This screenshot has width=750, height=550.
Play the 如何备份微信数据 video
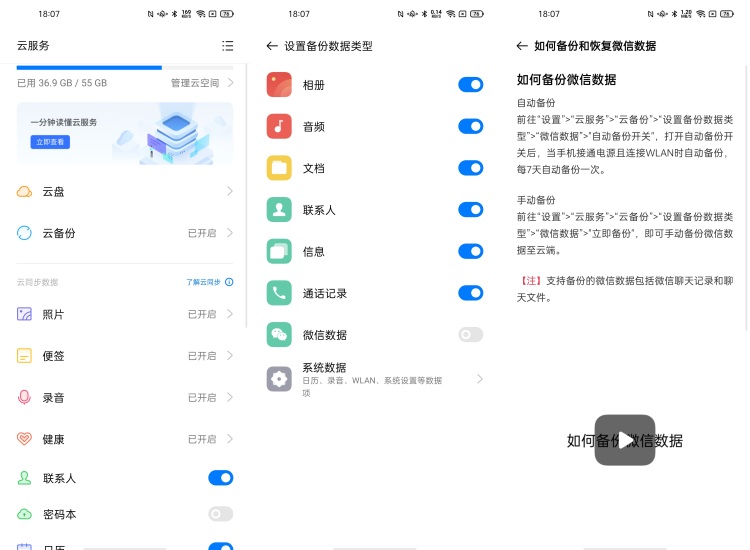point(625,440)
